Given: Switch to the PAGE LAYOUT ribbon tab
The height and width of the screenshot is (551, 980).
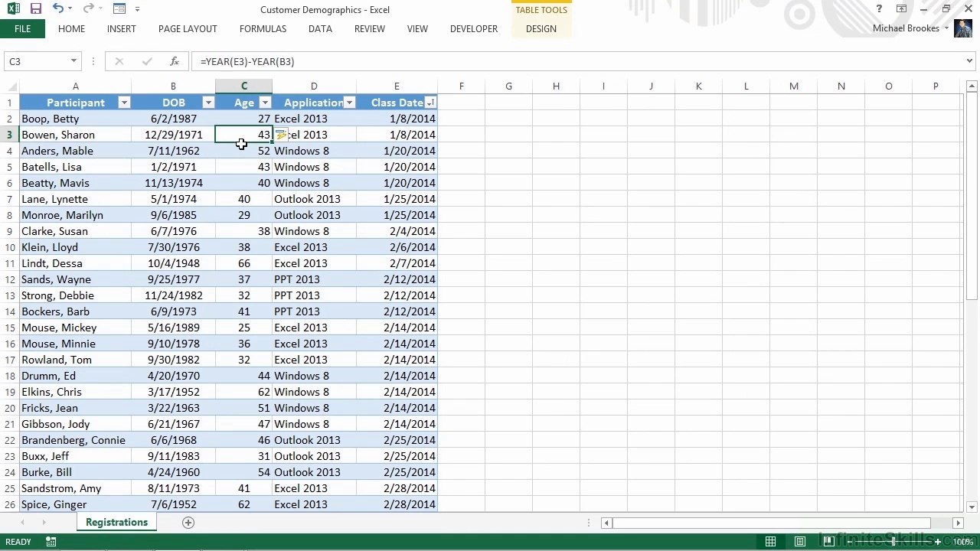Looking at the screenshot, I should [188, 29].
